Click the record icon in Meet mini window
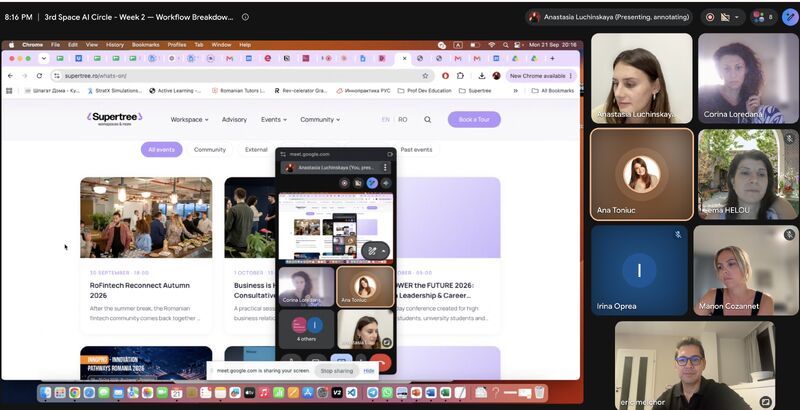The width and height of the screenshot is (800, 410). click(x=345, y=183)
